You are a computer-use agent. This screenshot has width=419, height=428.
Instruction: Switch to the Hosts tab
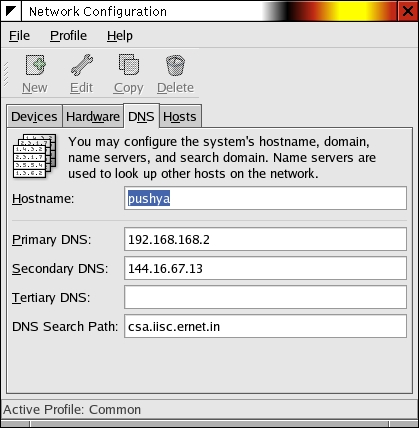point(180,117)
